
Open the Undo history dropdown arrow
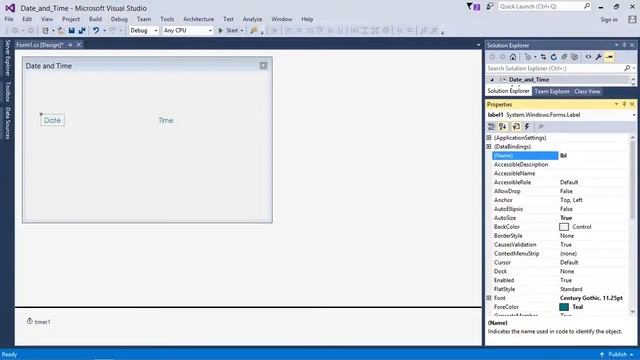[x=104, y=31]
